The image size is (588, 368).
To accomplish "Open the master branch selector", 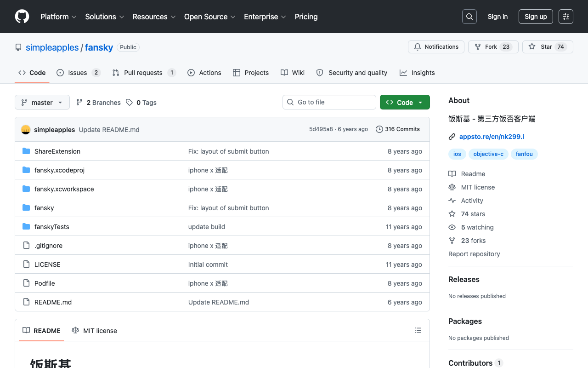I will [x=42, y=102].
